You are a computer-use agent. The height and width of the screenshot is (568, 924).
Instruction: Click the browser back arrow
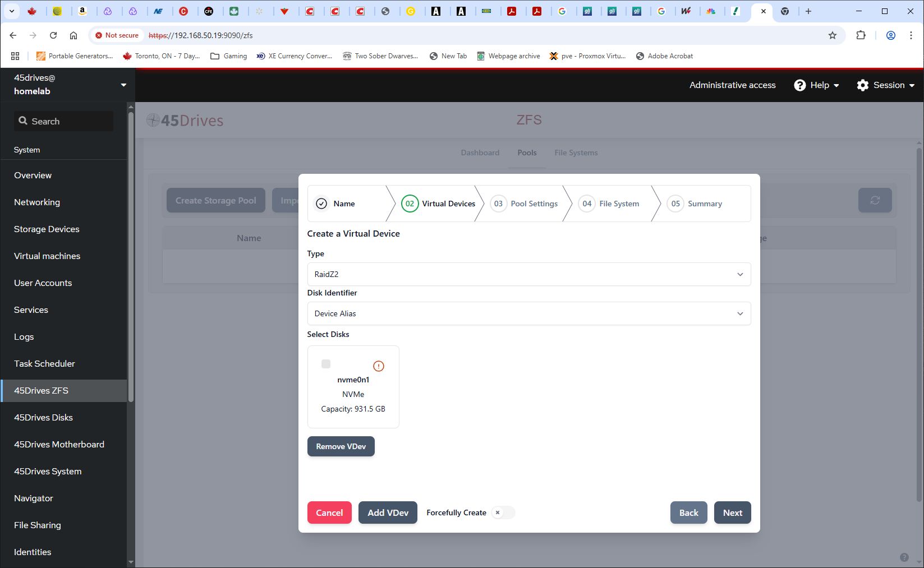tap(13, 35)
